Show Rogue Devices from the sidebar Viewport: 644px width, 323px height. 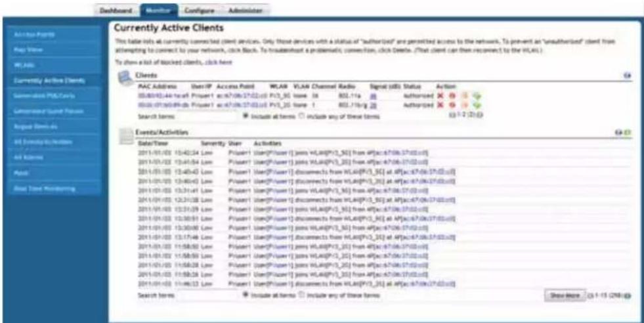[x=54, y=127]
